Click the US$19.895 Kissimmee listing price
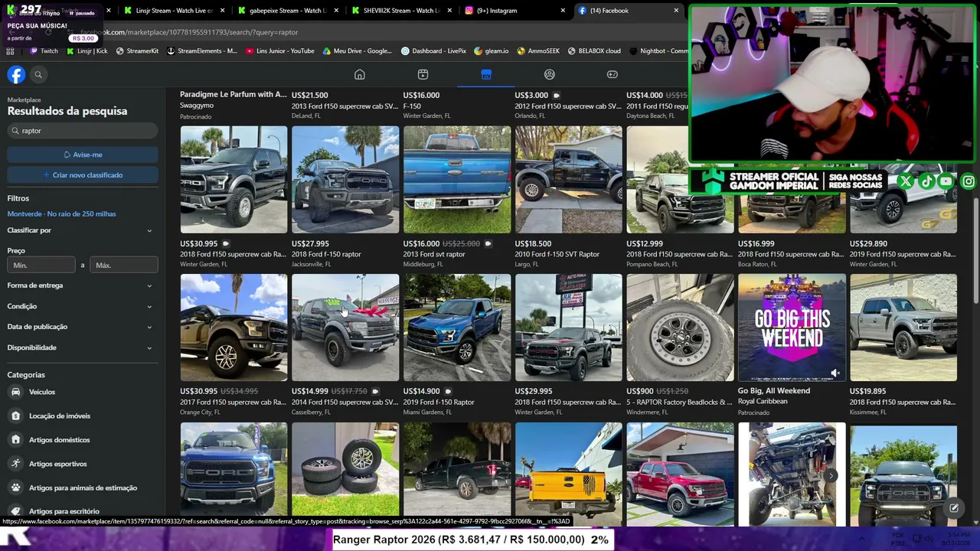 tap(867, 391)
